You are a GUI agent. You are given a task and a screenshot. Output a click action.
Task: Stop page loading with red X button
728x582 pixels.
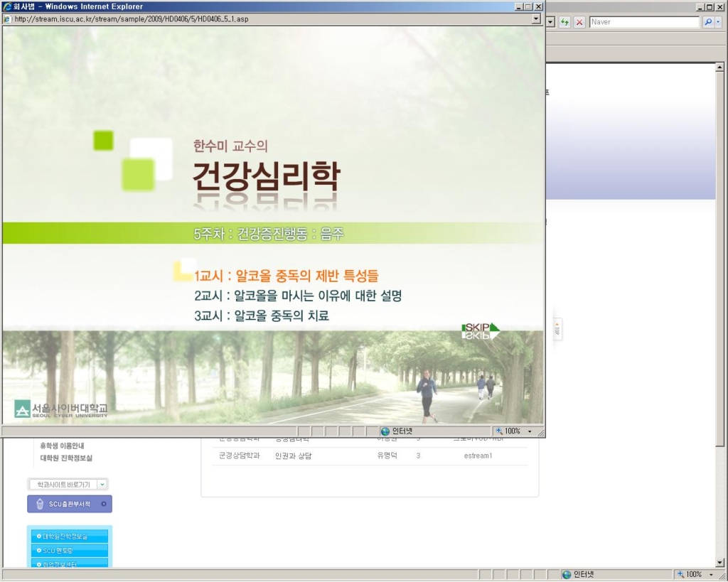(579, 22)
